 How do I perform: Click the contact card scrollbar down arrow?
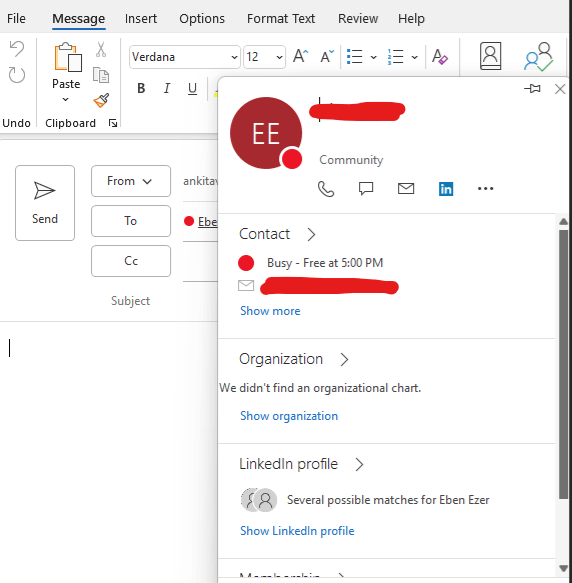563,568
